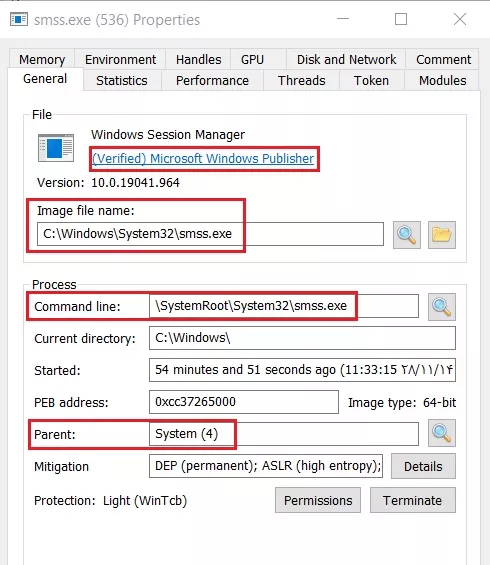This screenshot has width=490, height=565.
Task: View the Token tab
Action: 371,80
